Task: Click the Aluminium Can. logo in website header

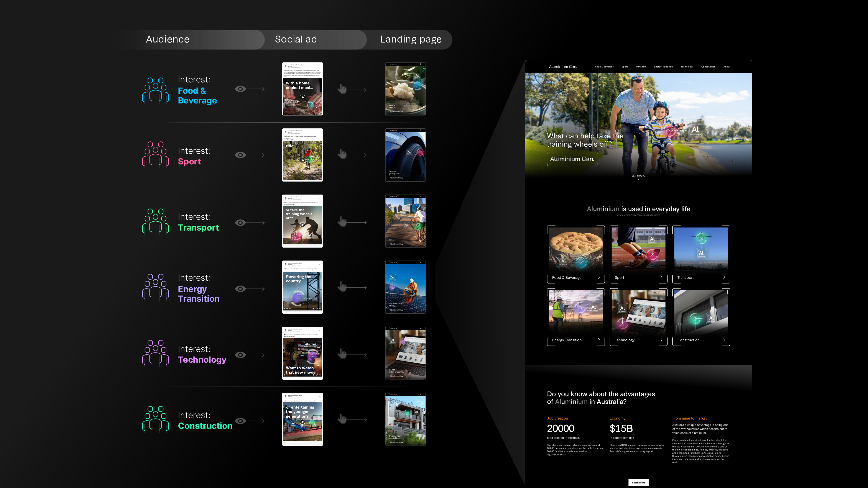Action: click(563, 67)
